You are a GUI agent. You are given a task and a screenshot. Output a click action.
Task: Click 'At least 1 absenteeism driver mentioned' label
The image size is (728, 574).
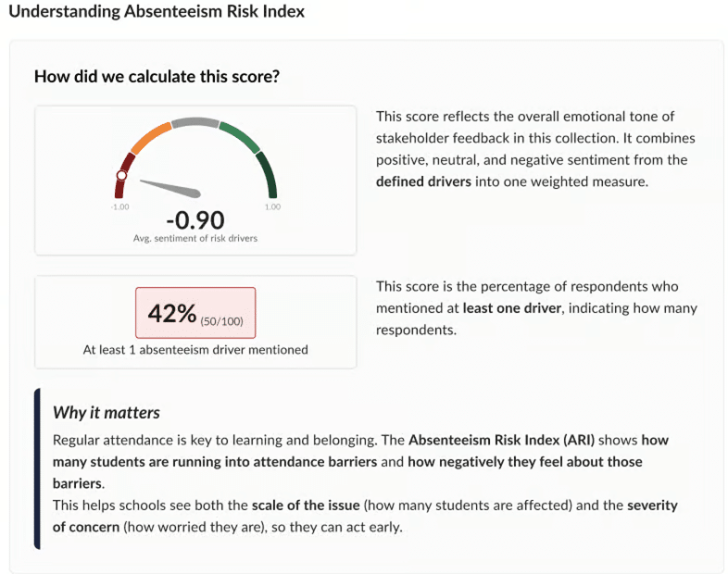click(195, 350)
